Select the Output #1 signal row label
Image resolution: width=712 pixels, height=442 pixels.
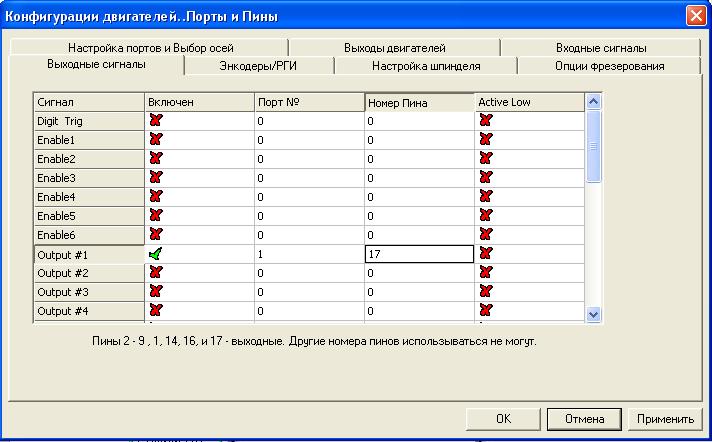click(89, 255)
